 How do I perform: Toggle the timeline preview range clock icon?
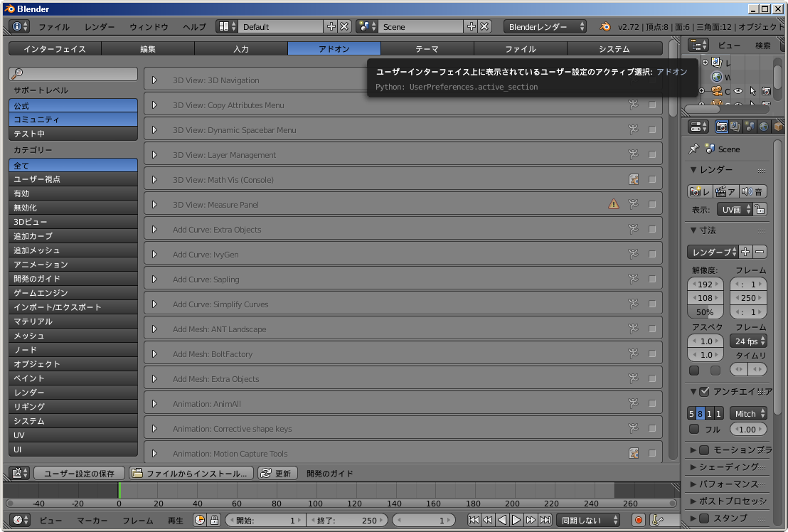pyautogui.click(x=200, y=520)
